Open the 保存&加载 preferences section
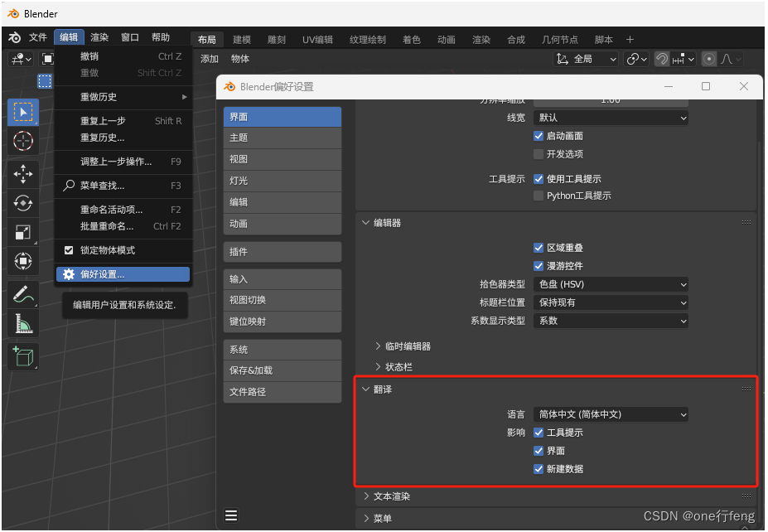Image resolution: width=768 pixels, height=532 pixels. (283, 371)
